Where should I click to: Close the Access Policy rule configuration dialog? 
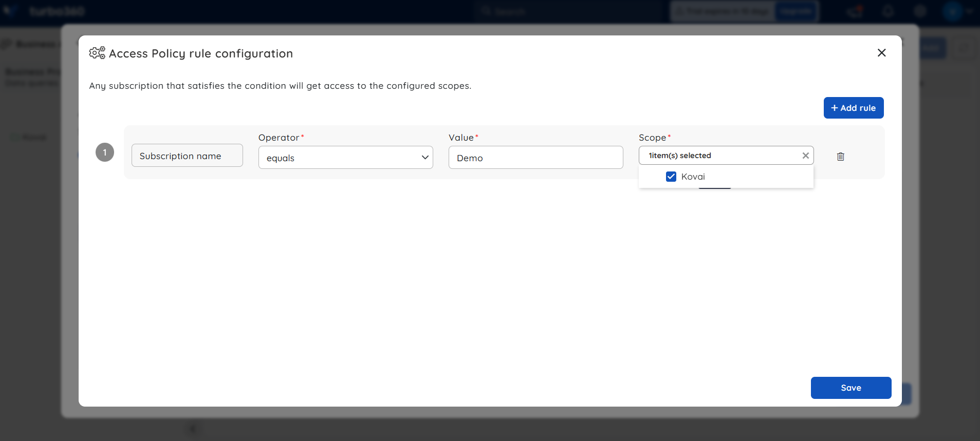(882, 53)
